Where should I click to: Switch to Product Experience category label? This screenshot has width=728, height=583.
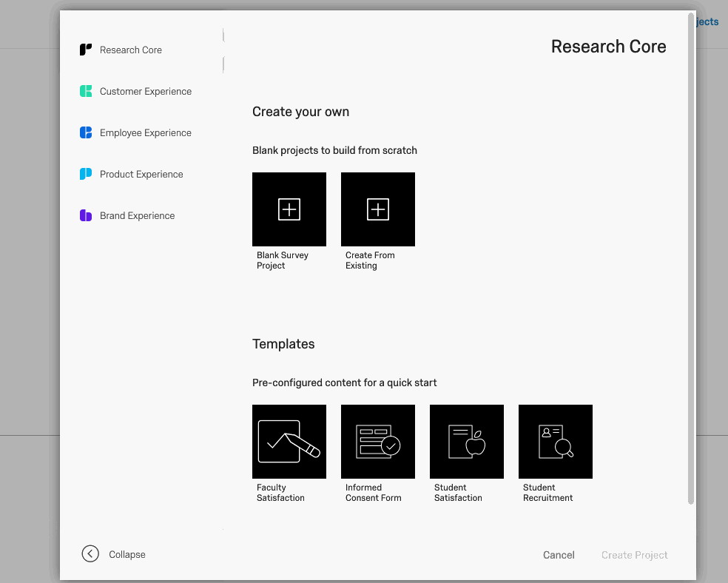(x=141, y=174)
